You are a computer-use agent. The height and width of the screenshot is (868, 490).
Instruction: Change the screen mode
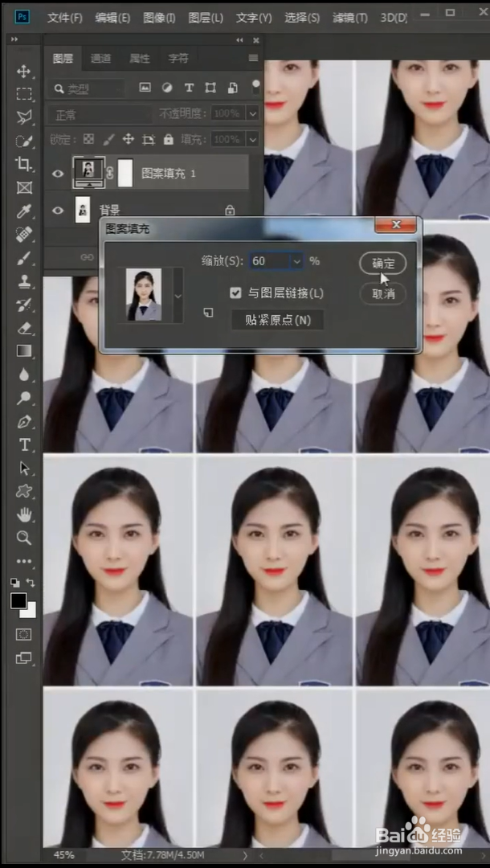click(24, 658)
